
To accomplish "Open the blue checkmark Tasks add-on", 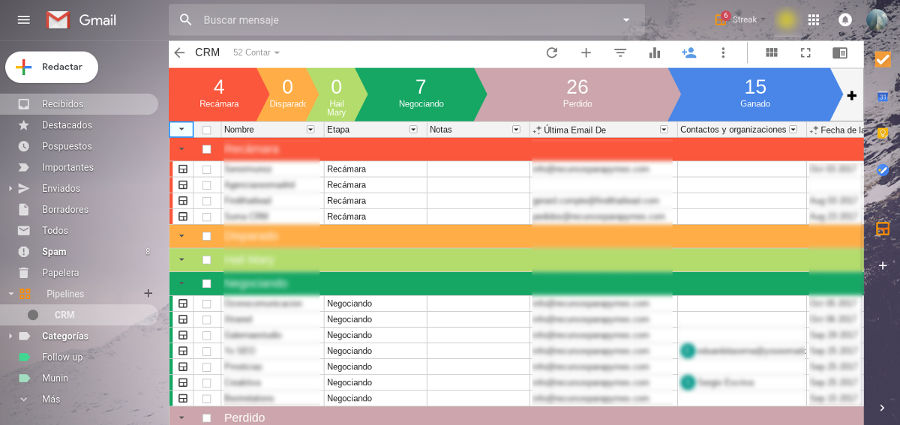I will [x=883, y=170].
